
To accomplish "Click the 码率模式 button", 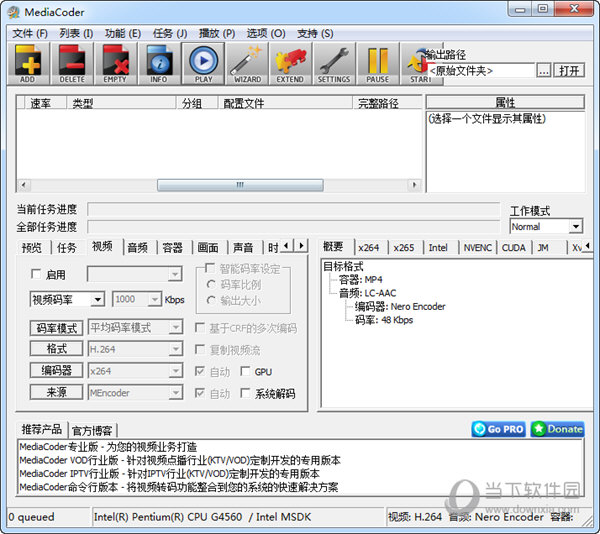I will coord(56,328).
